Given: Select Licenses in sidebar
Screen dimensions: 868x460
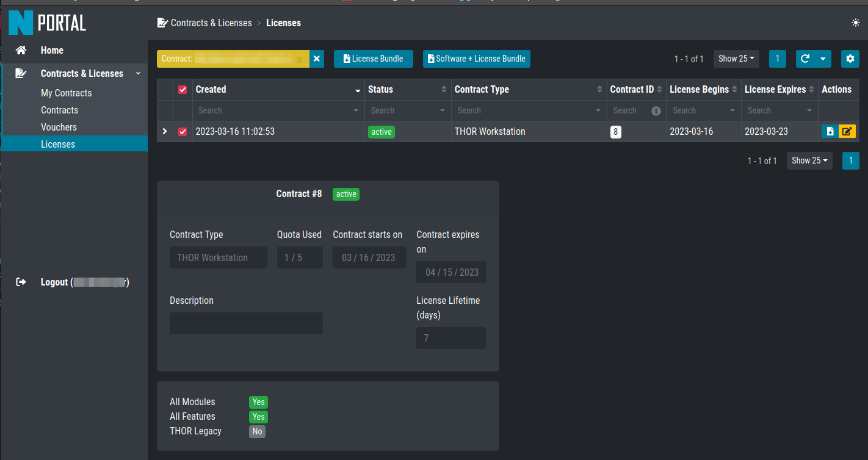Looking at the screenshot, I should point(74,144).
